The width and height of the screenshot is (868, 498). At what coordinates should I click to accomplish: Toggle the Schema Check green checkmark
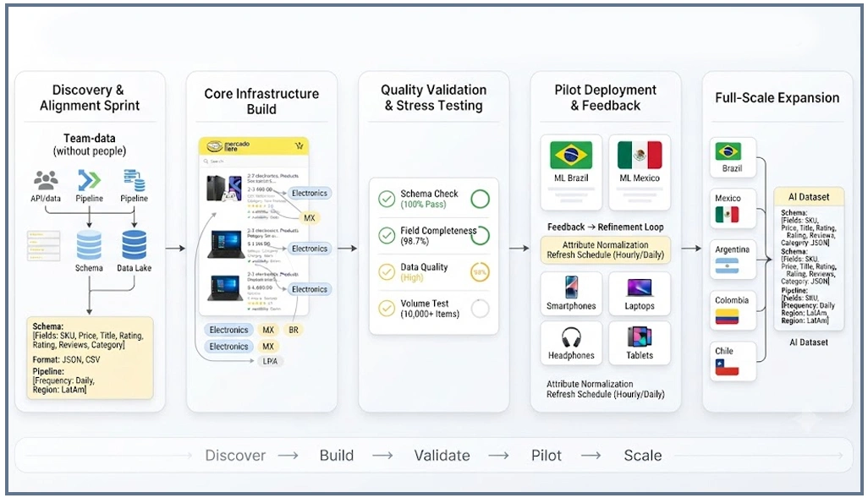click(387, 199)
